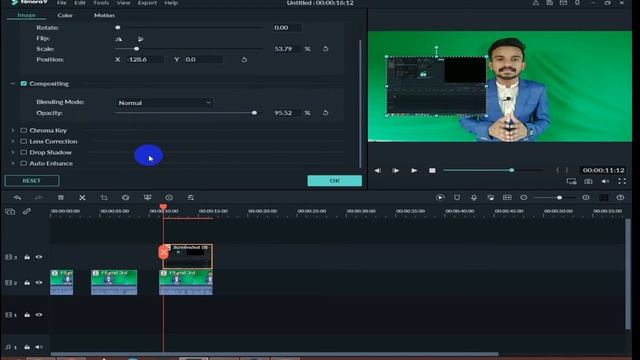Click the redo arrow in timeline toolbar
This screenshot has width=640, height=360.
pos(39,198)
